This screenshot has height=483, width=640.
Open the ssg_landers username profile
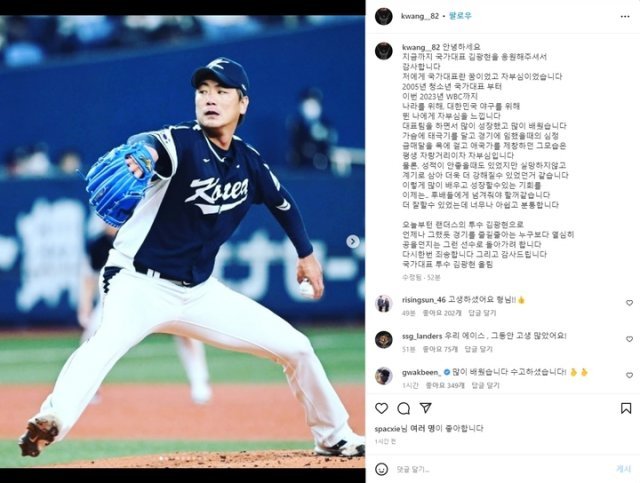tap(422, 336)
